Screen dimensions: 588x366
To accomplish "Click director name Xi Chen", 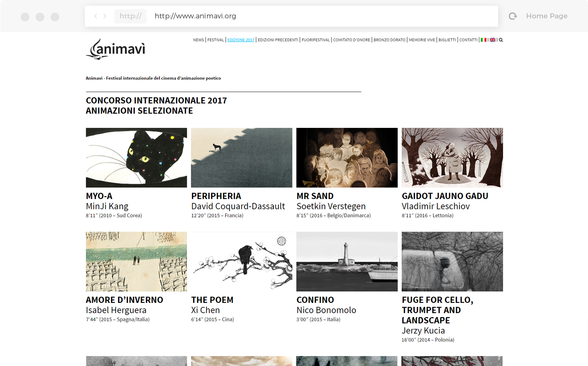I will coord(205,310).
